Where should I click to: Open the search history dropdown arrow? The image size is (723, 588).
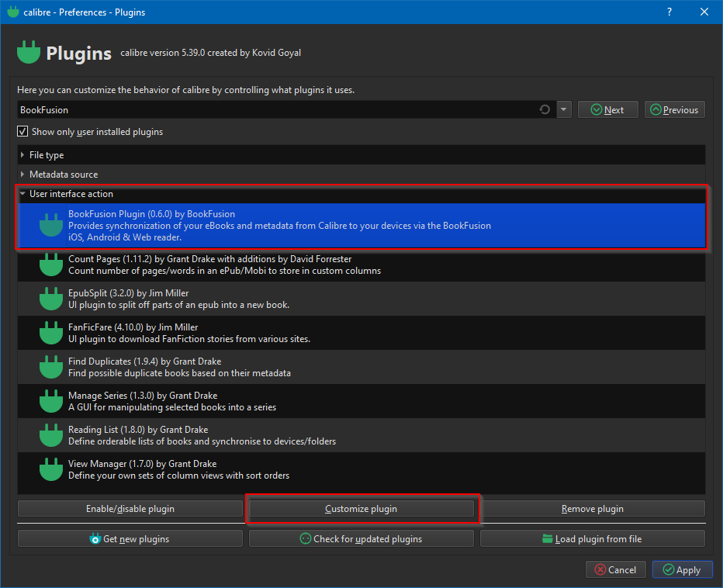pos(563,109)
